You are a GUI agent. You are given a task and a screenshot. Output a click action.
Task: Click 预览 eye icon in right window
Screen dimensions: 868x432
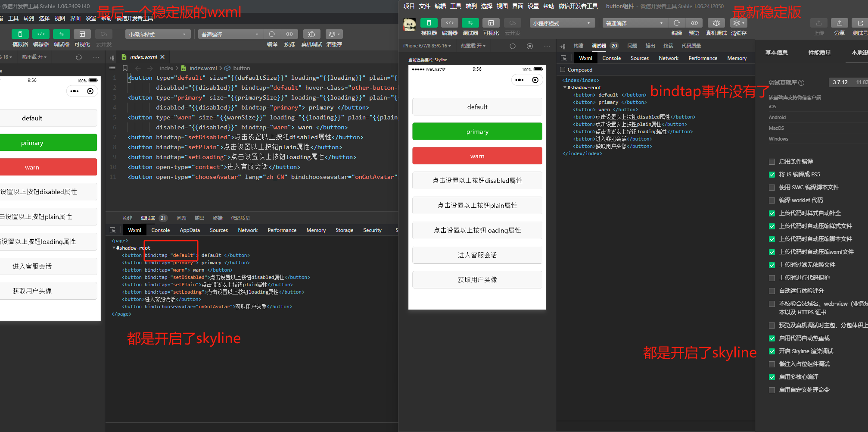[x=694, y=23]
